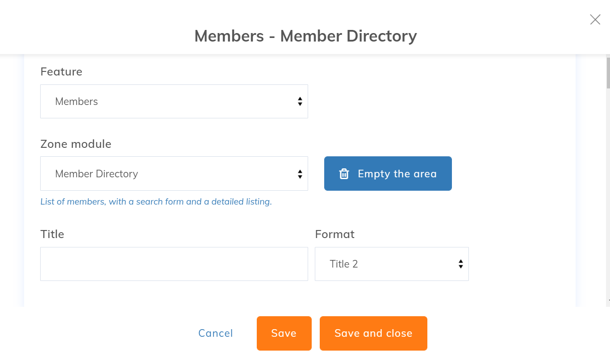
Task: Click the Zone module label
Action: [x=76, y=144]
